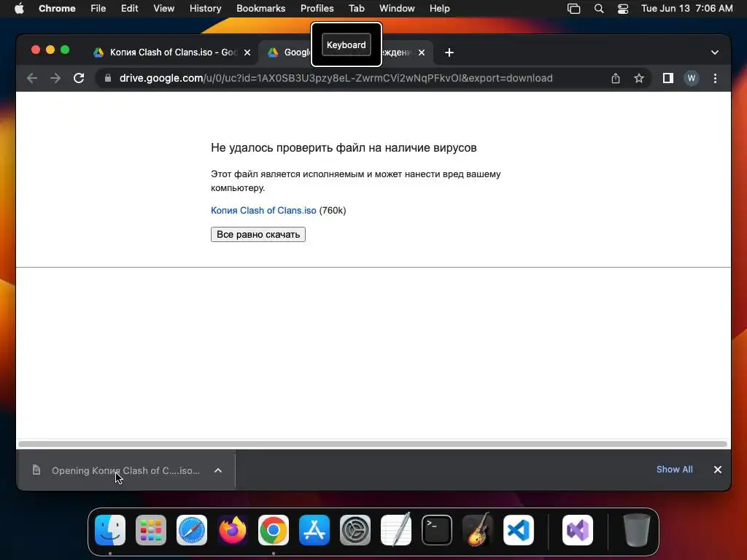The image size is (747, 560).
Task: Launch Firefox from the Dock
Action: tap(233, 530)
